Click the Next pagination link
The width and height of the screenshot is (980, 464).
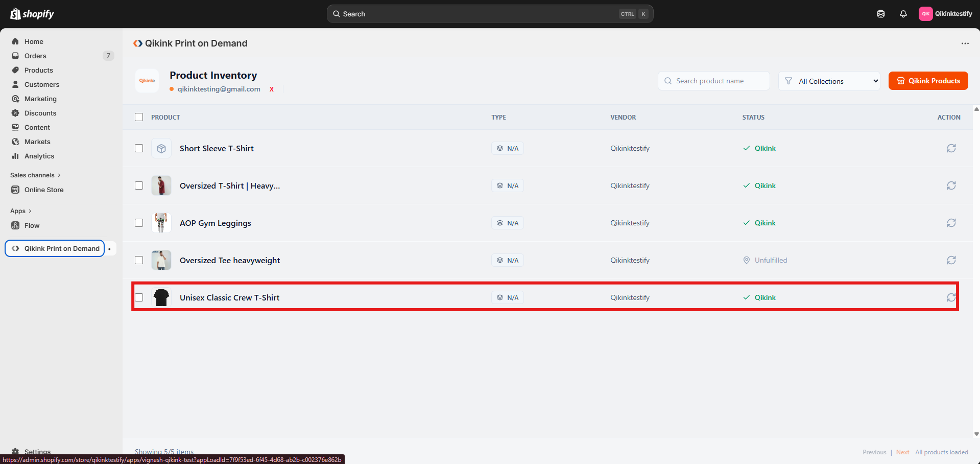[x=902, y=452]
